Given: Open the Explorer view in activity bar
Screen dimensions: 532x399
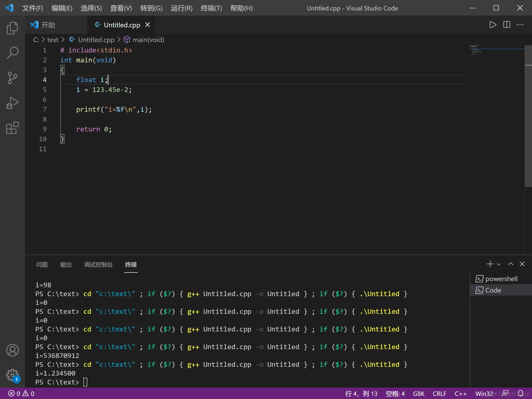Looking at the screenshot, I should 12,28.
